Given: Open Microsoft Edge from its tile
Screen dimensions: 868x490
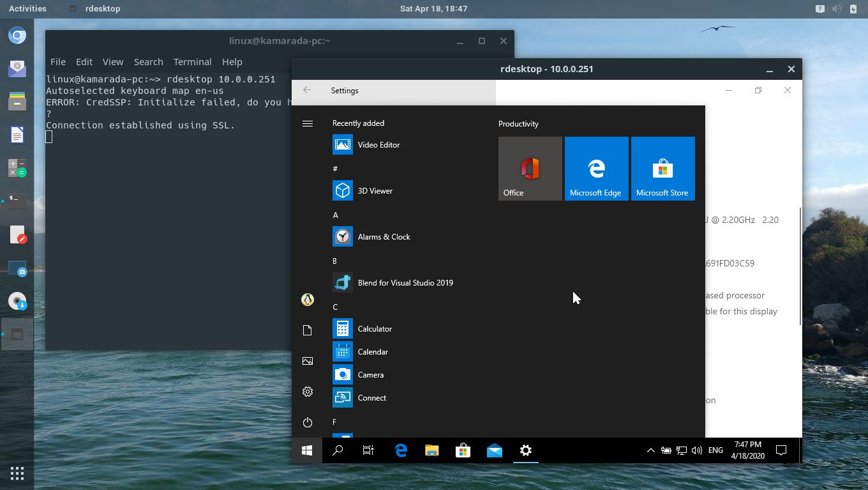Looking at the screenshot, I should 596,168.
